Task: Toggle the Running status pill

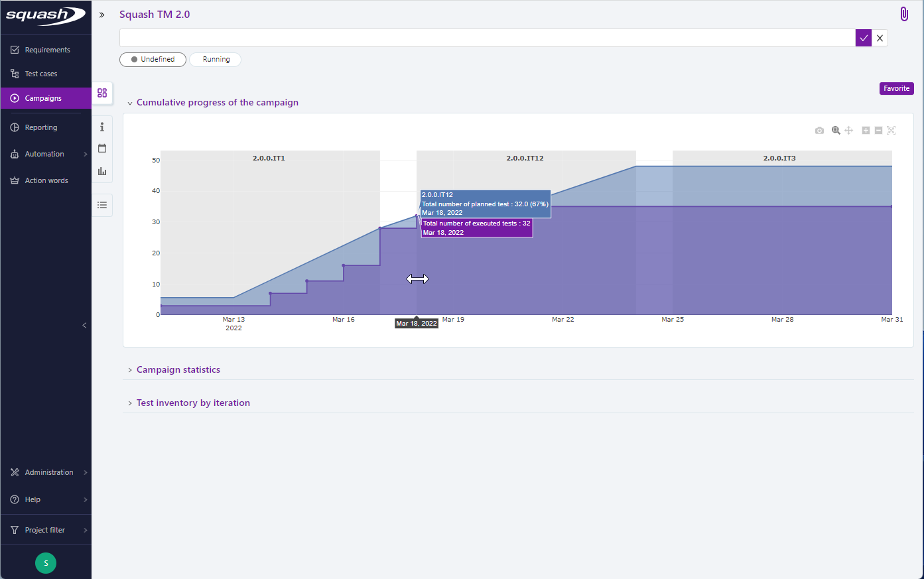Action: click(215, 59)
